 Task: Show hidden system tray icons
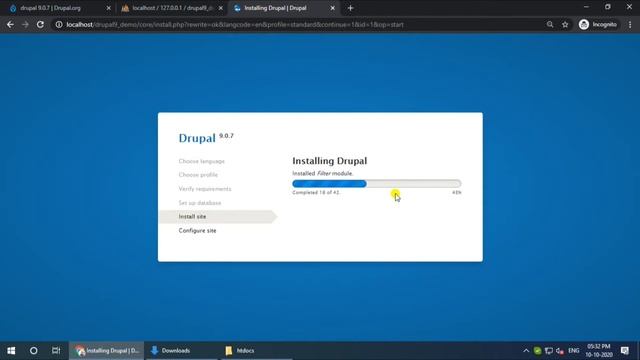point(526,351)
